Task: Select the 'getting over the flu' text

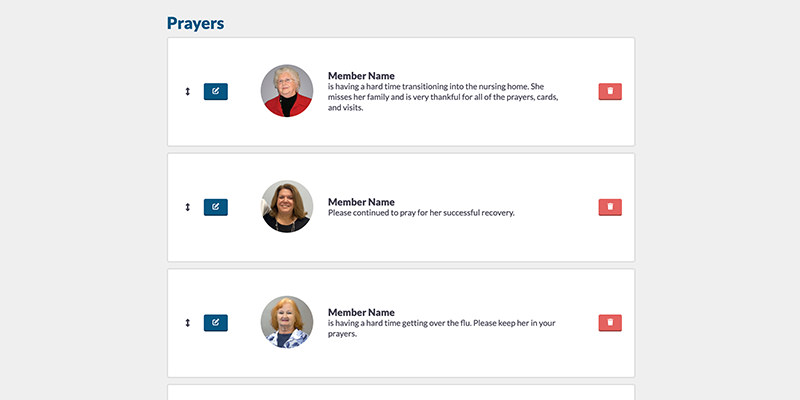Action: pyautogui.click(x=442, y=329)
